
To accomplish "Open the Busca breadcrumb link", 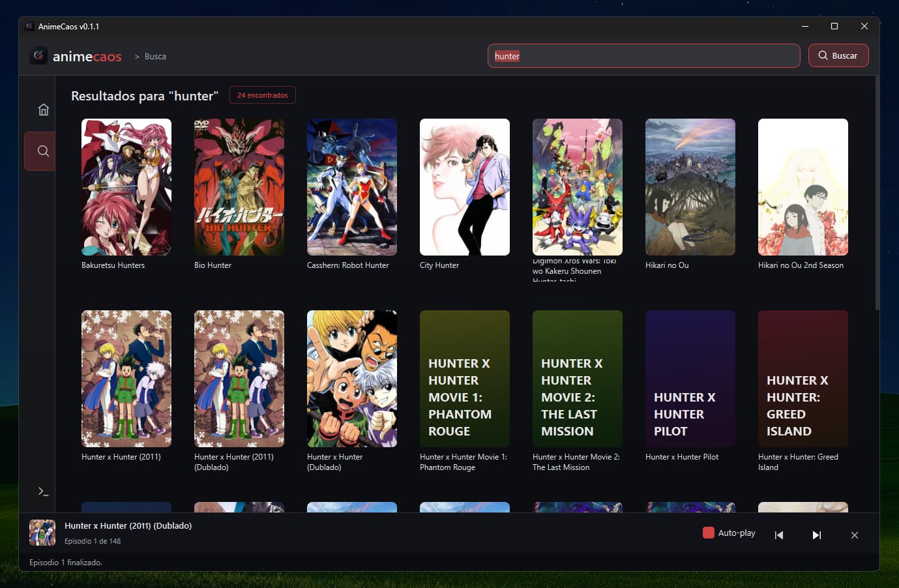I will point(155,57).
